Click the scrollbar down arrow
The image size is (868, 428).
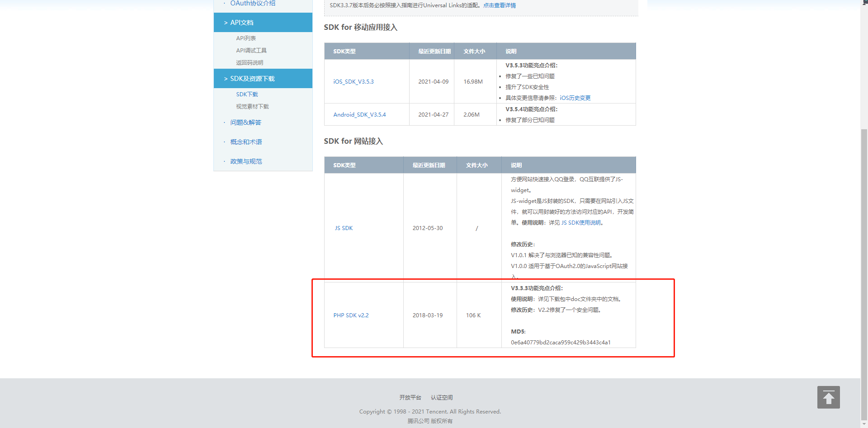(864, 424)
